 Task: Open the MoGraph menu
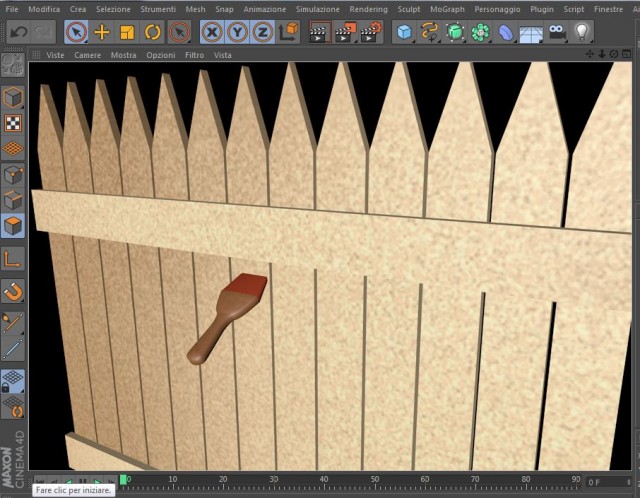click(x=447, y=9)
